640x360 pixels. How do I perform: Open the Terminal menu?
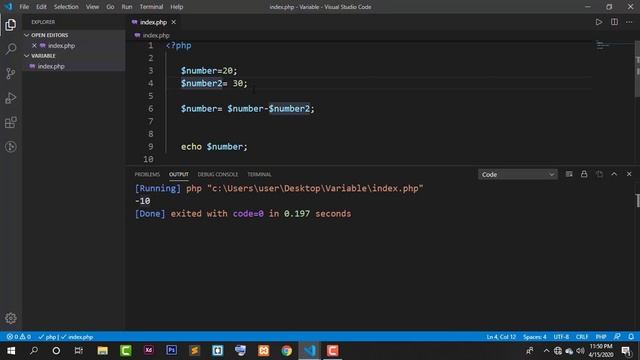(x=151, y=7)
